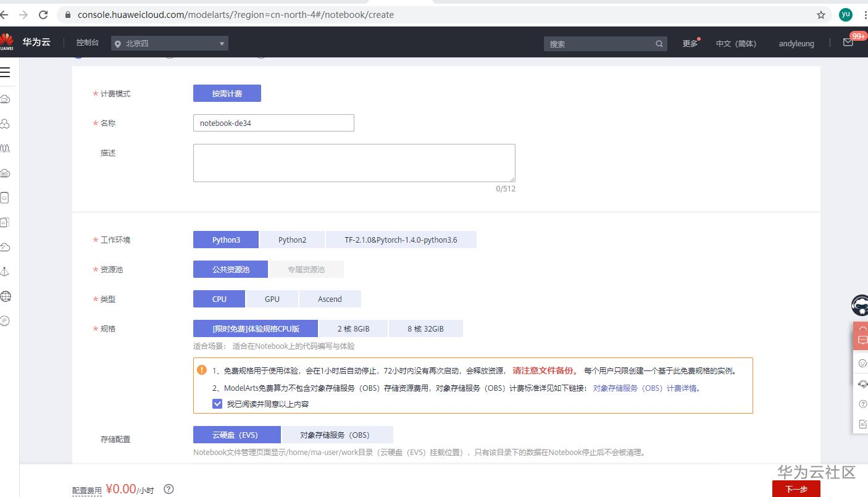Open the 对象存储服务 (OBS) 计费详情 link
Image resolution: width=868 pixels, height=497 pixels.
646,388
